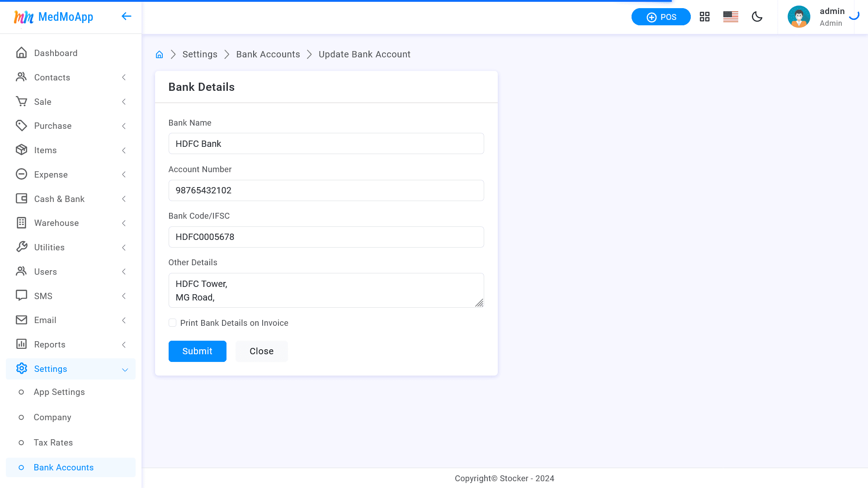The width and height of the screenshot is (868, 488).
Task: Expand the Purchase menu chevron
Action: point(124,126)
